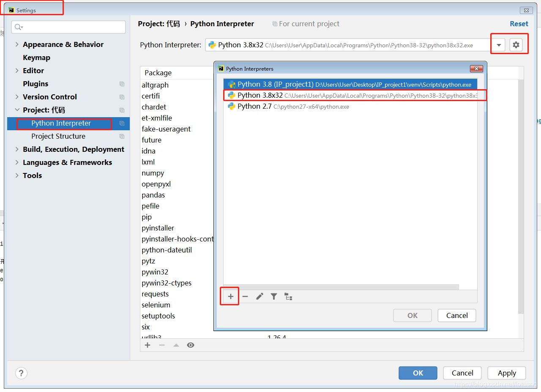Click the gear icon beside interpreter dropdown
The height and width of the screenshot is (392, 541).
pos(516,45)
